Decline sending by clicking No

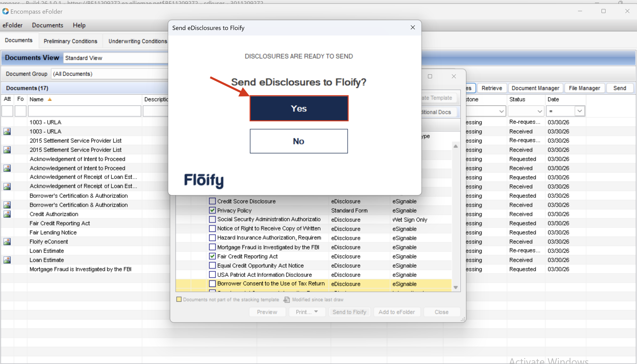(299, 141)
